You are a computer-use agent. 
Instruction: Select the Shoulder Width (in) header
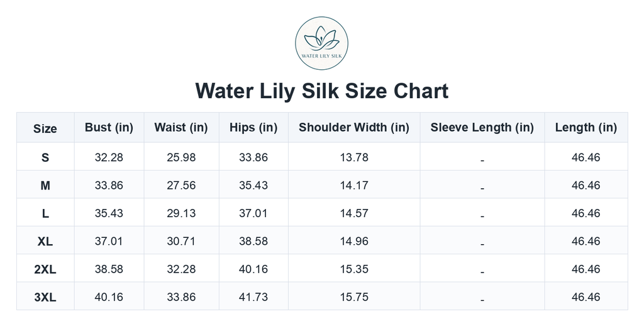pos(354,128)
